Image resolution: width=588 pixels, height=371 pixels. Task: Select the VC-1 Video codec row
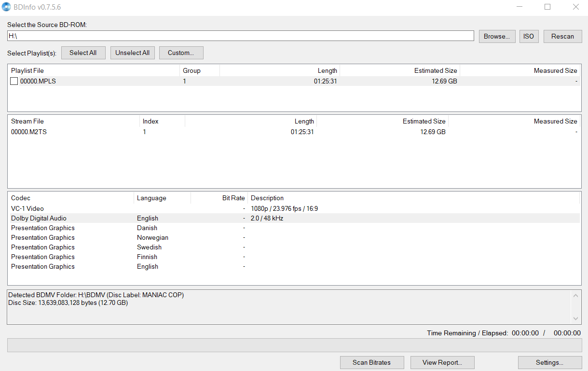[x=294, y=208]
